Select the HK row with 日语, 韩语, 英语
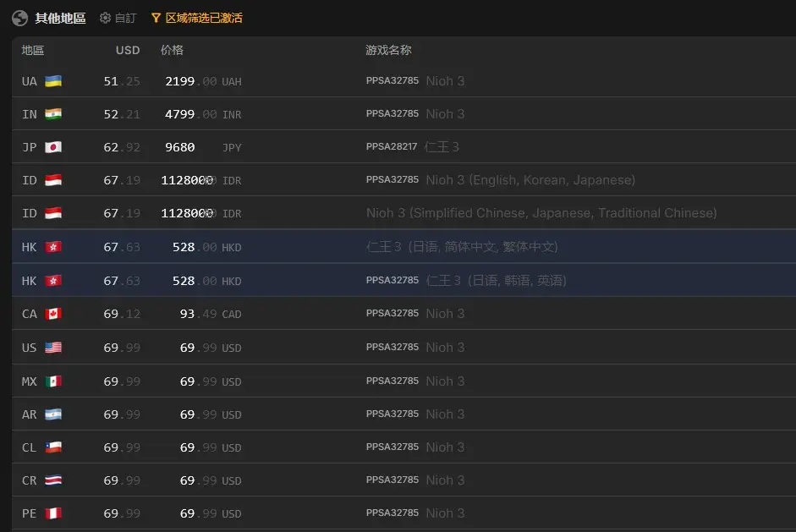796x532 pixels. (496, 280)
